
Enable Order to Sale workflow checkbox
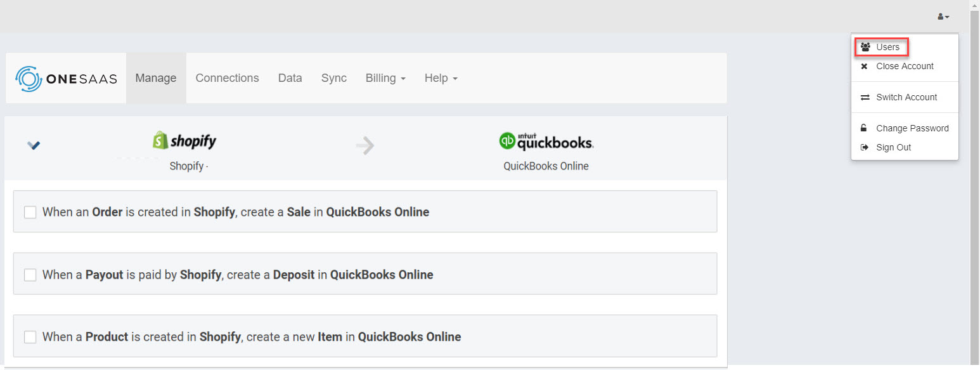(x=30, y=212)
